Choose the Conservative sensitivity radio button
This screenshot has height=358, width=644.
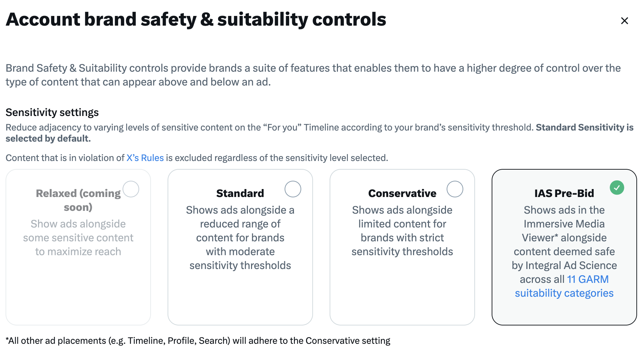[x=455, y=189]
